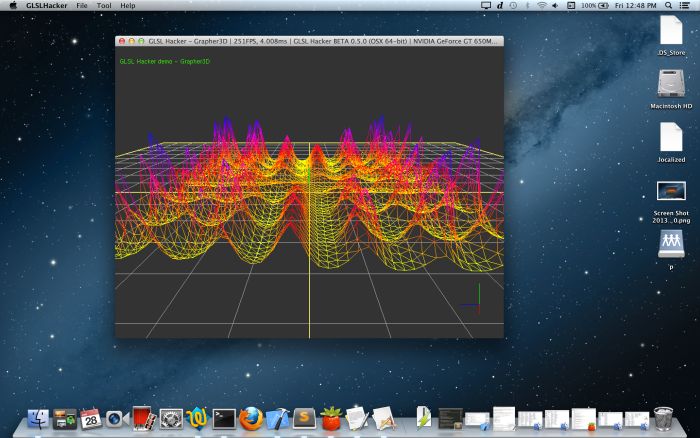This screenshot has height=438, width=700.
Task: Open the Tool menu
Action: coord(104,6)
